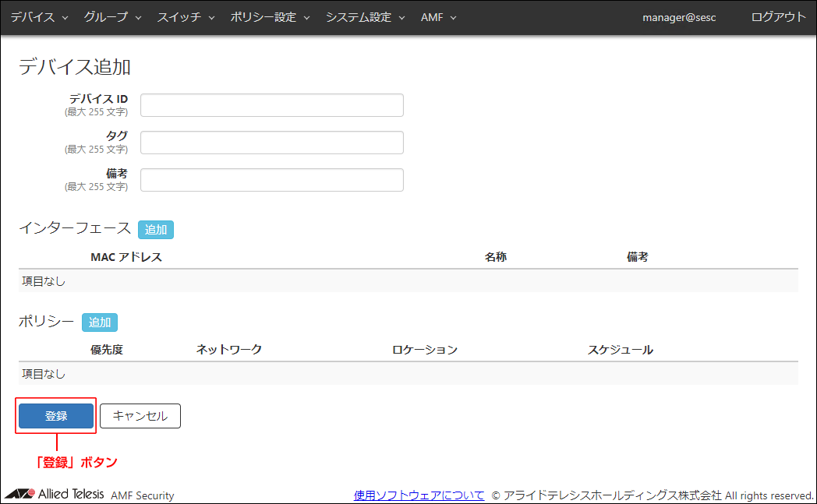Click into the タグ text field
Screen dimensions: 817x504
pos(271,143)
